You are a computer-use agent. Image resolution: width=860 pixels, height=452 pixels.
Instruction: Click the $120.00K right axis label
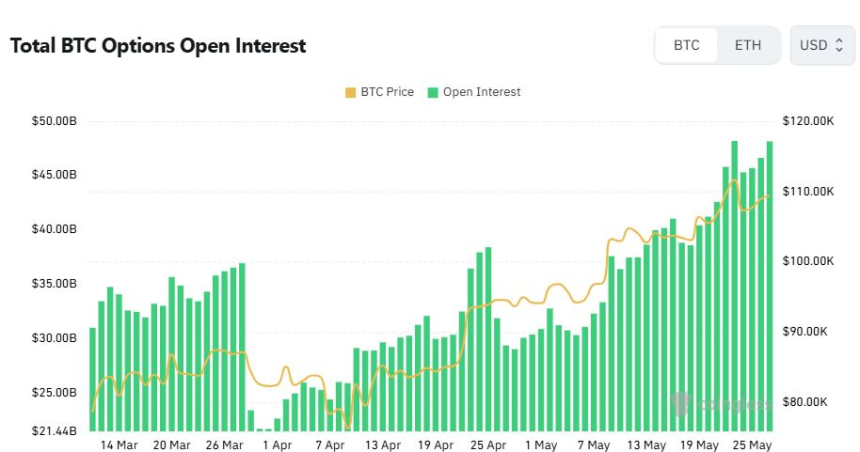point(808,121)
